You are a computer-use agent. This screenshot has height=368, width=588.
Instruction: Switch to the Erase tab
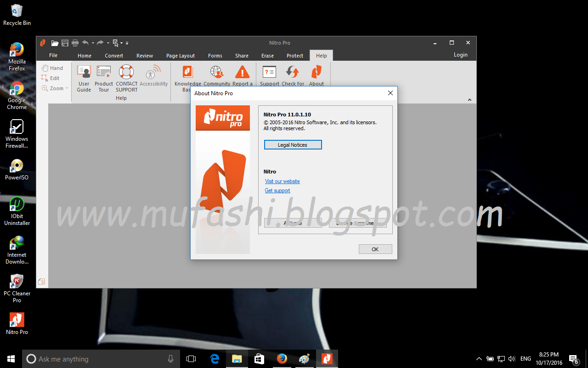(268, 56)
